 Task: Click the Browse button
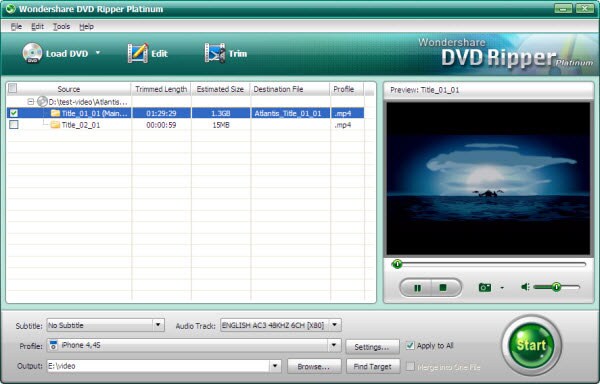point(314,366)
